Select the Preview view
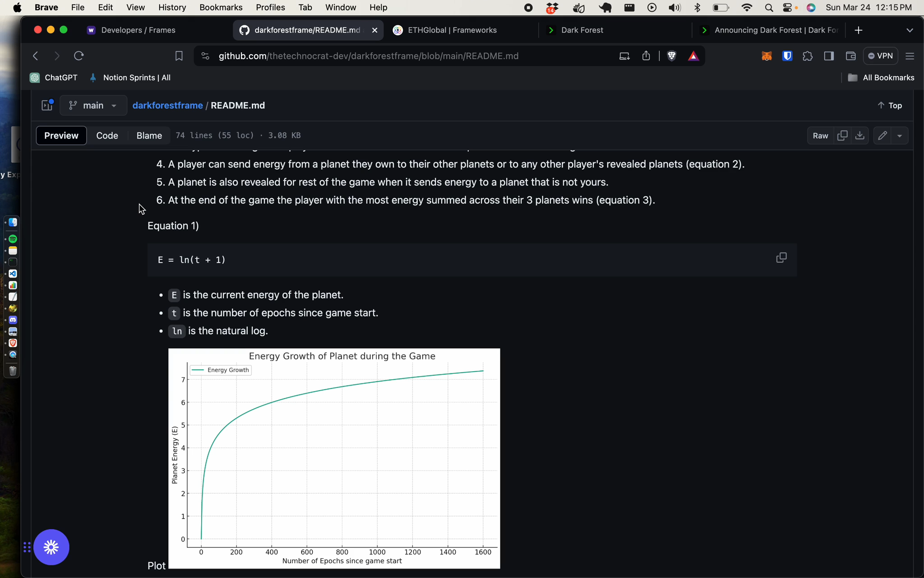Screen dimensions: 924x578 pyautogui.click(x=61, y=135)
